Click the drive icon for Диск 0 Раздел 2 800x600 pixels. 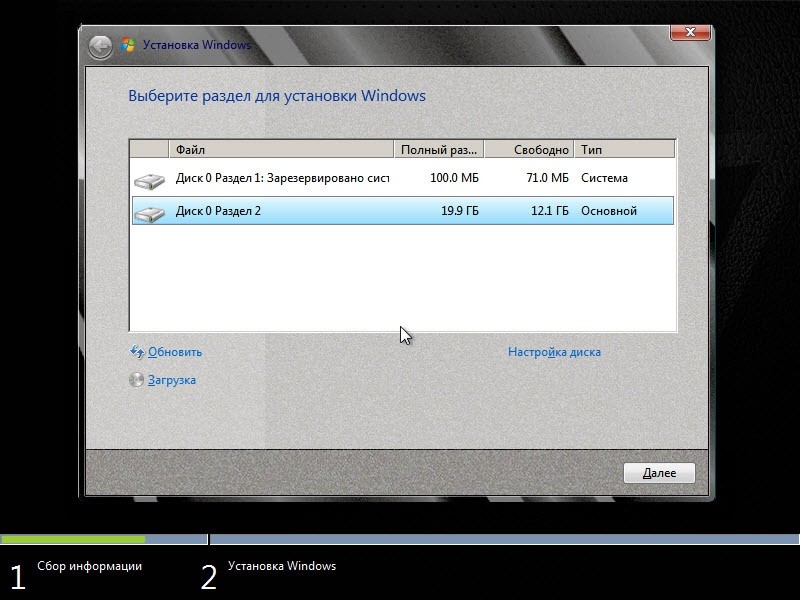(x=149, y=213)
